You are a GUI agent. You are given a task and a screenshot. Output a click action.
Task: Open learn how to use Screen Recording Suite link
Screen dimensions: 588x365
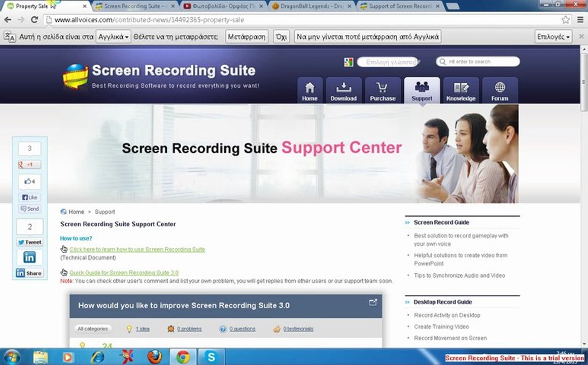(137, 249)
